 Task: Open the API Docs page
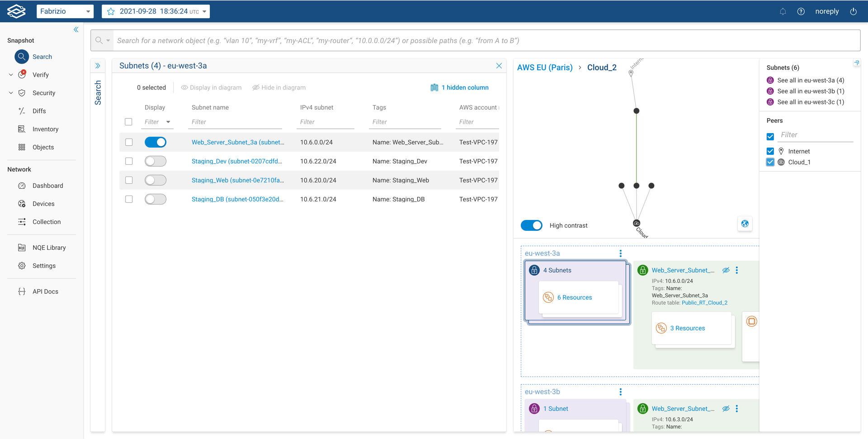click(45, 291)
